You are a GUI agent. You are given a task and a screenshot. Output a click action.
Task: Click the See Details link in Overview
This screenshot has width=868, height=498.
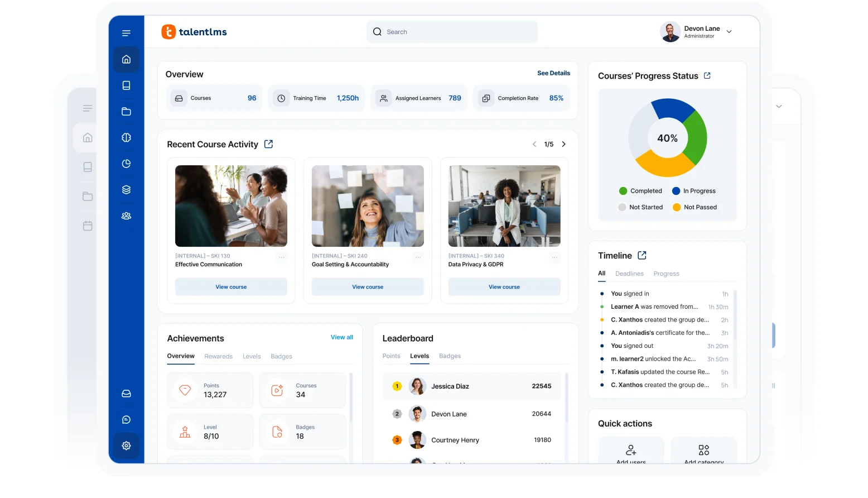tap(553, 73)
